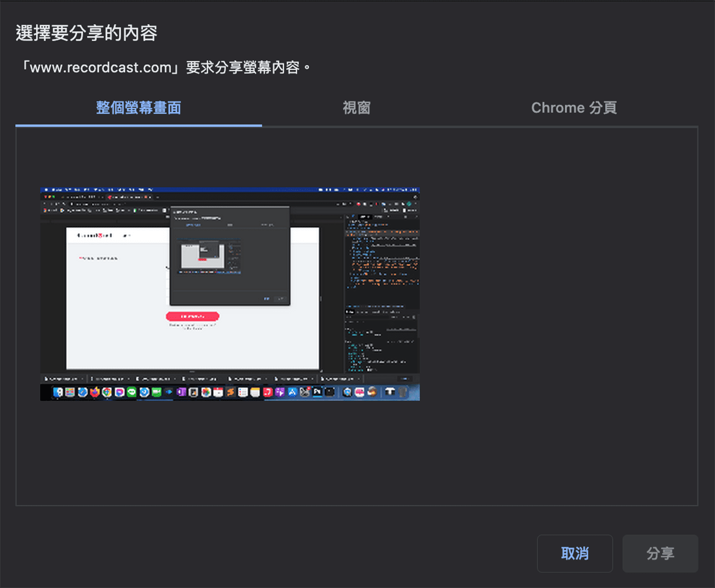Image resolution: width=715 pixels, height=588 pixels.
Task: Select the 整個螢幕畫面 tab
Action: [138, 108]
